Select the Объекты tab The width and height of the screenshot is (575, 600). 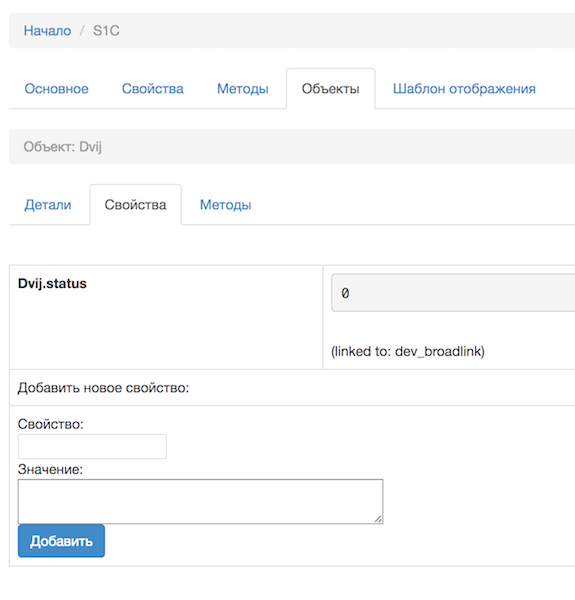click(331, 89)
